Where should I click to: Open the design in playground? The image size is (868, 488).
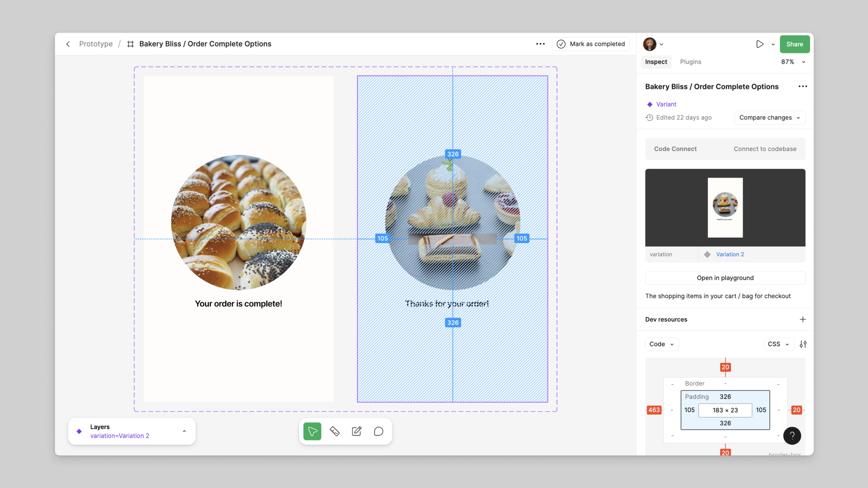pos(725,277)
